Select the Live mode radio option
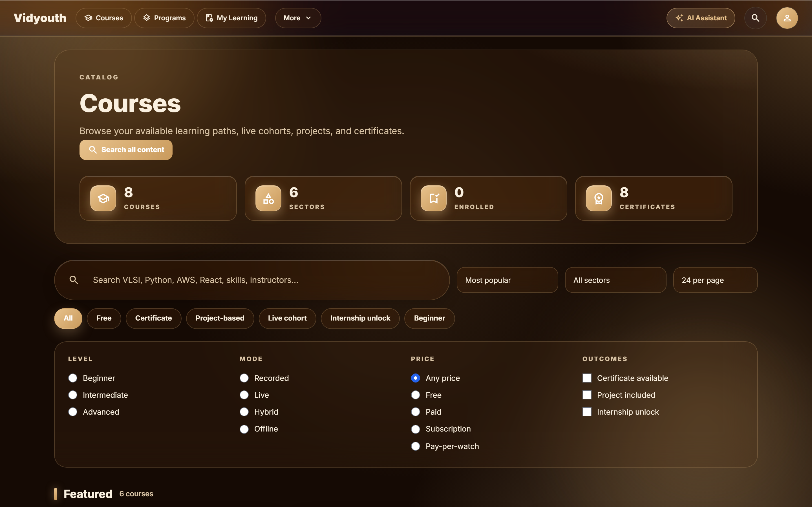This screenshot has height=507, width=812. tap(244, 395)
